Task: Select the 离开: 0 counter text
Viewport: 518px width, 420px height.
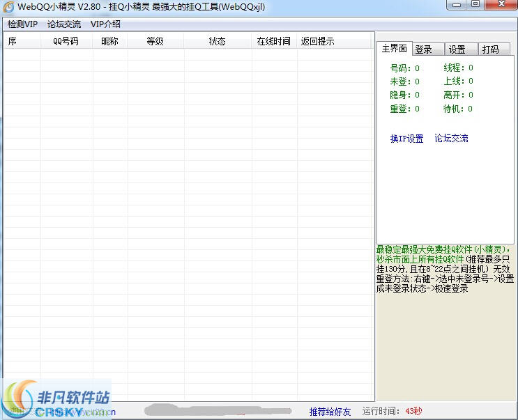Action: (458, 95)
